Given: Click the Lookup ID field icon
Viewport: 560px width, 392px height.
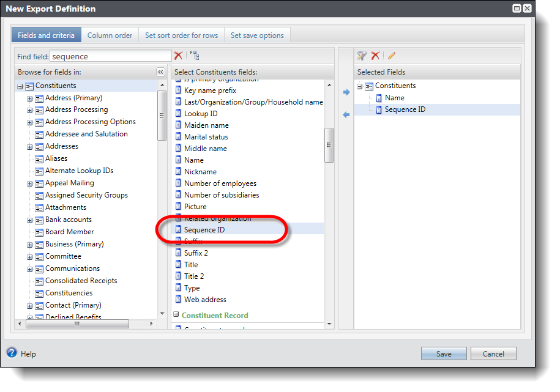Looking at the screenshot, I should [178, 114].
